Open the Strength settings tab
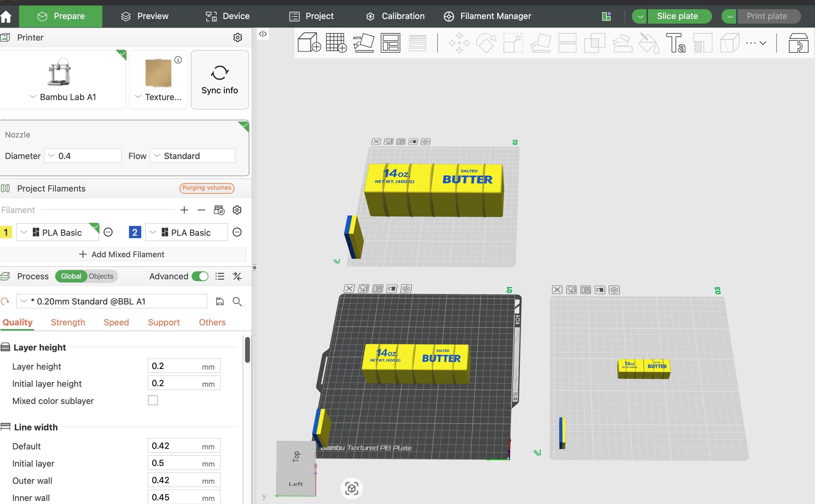Viewport: 815px width, 504px height. pyautogui.click(x=68, y=322)
